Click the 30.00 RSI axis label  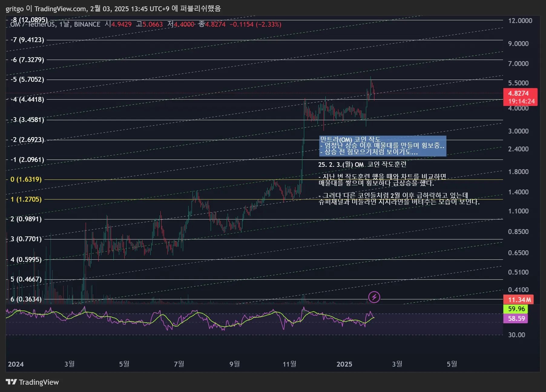(x=516, y=335)
